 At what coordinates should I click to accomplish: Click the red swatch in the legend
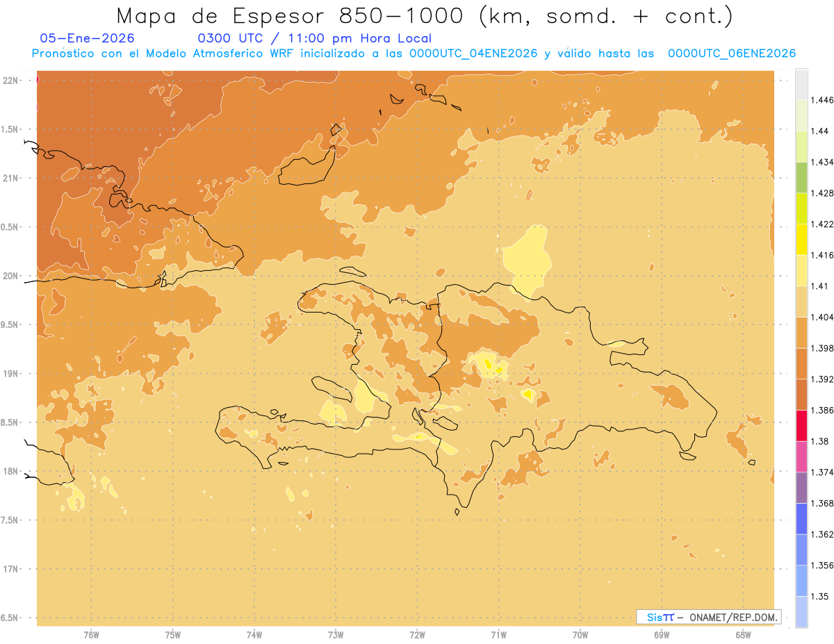(802, 425)
